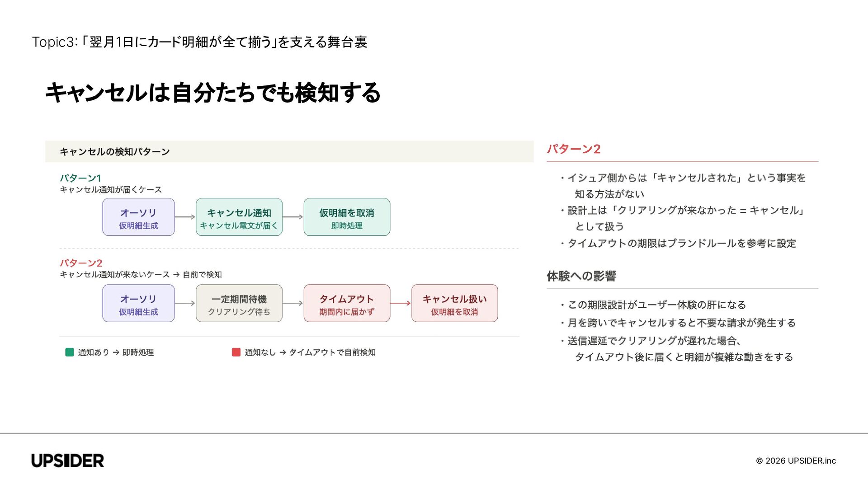Click the オーソリ box under パターン1
Viewport: 868px width, 488px height.
point(138,217)
